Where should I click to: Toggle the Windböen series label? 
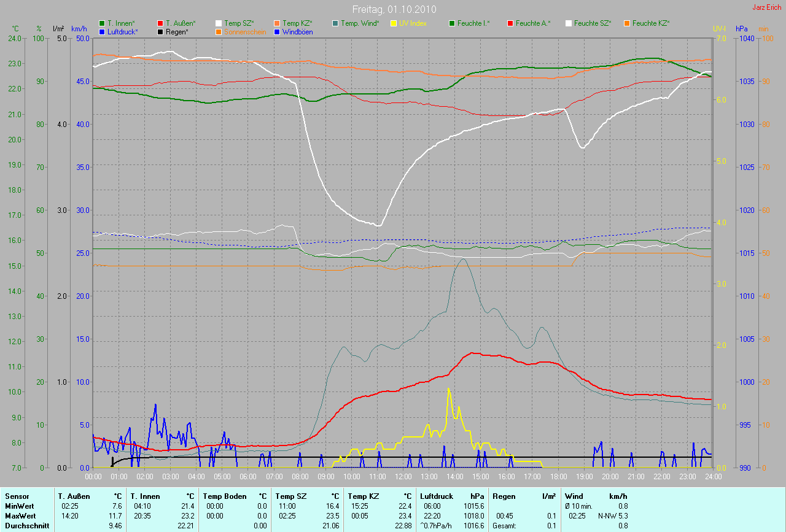[297, 31]
